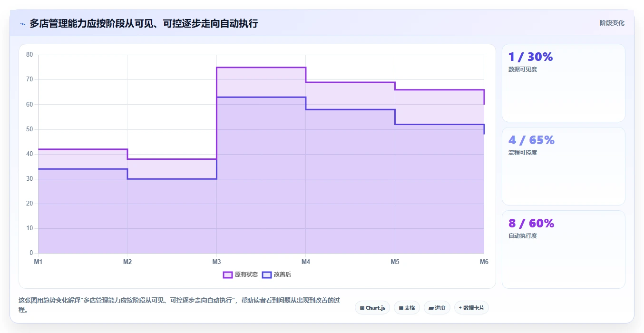Select the 1 / 30% value
Image resolution: width=644 pixels, height=333 pixels.
click(531, 57)
